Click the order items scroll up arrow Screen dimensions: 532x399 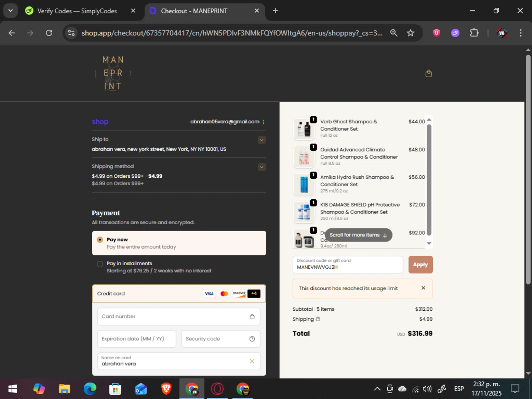pos(429,120)
